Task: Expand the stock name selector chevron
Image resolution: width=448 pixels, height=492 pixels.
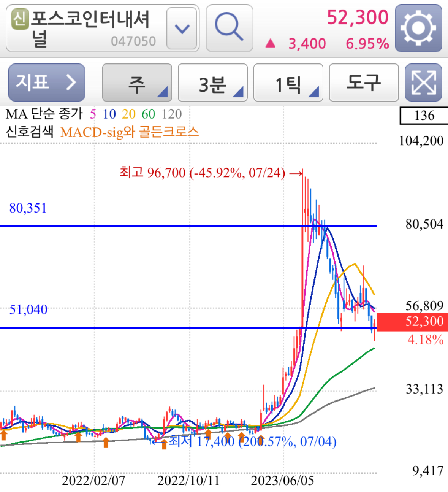Action: point(182,29)
